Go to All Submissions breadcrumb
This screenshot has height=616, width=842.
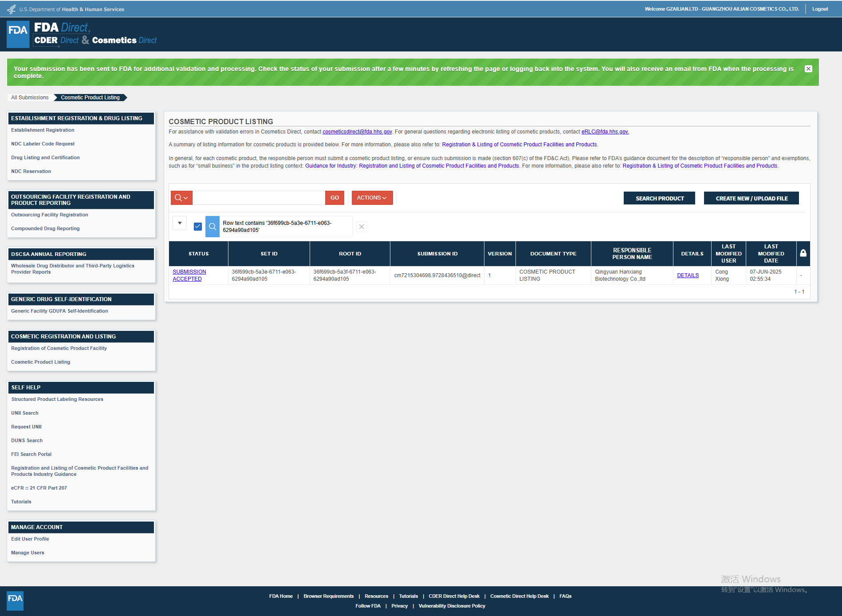pyautogui.click(x=30, y=98)
